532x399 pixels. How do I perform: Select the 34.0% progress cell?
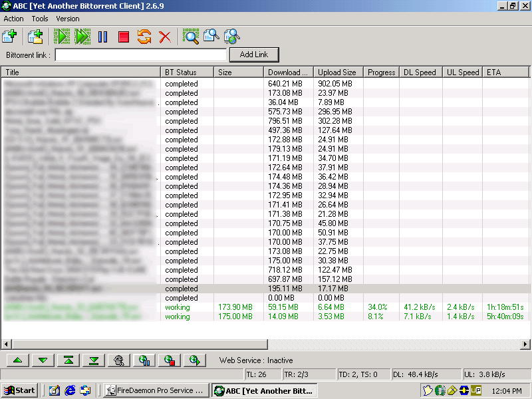[377, 307]
